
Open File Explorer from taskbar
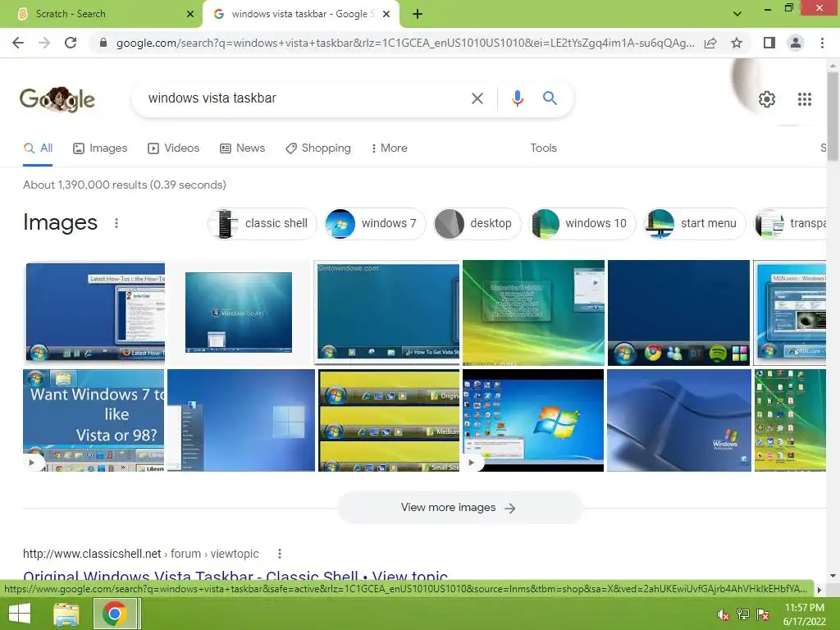[x=66, y=614]
